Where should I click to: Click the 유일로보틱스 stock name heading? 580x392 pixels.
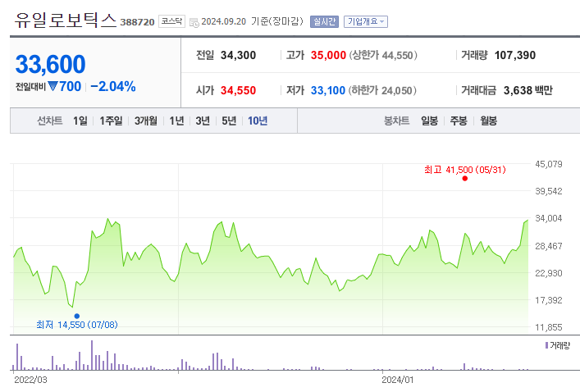click(x=66, y=20)
